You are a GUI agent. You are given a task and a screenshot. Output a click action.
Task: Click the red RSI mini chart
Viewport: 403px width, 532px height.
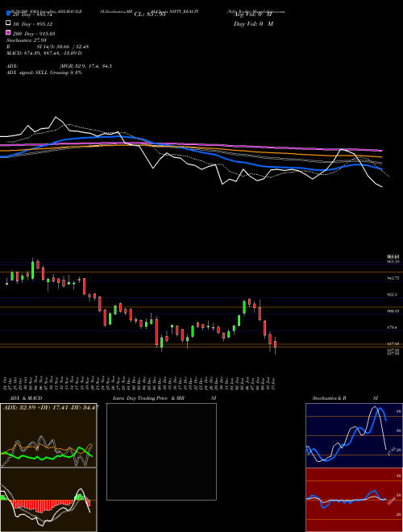coord(354,500)
